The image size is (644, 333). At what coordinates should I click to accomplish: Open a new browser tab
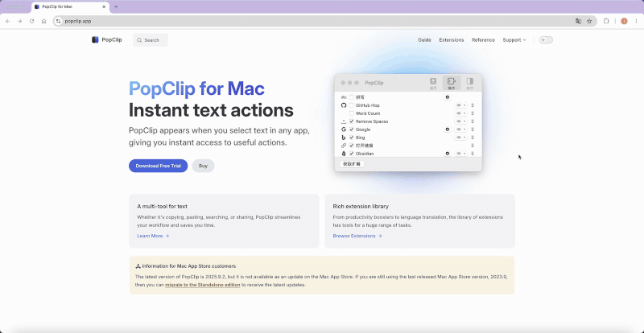point(116,7)
